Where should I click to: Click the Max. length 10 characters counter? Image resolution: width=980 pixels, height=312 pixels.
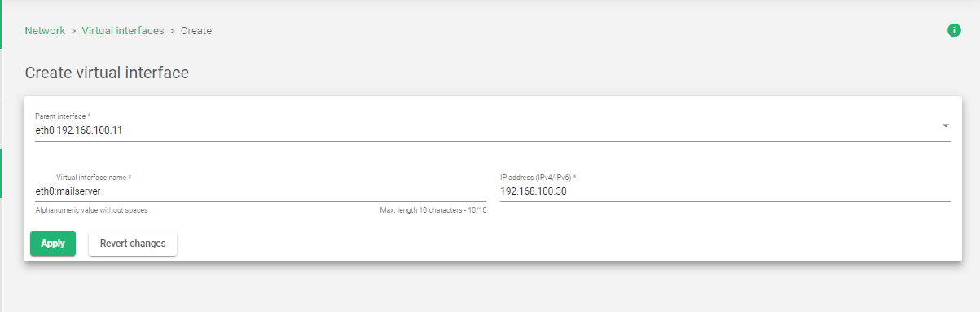click(x=433, y=210)
